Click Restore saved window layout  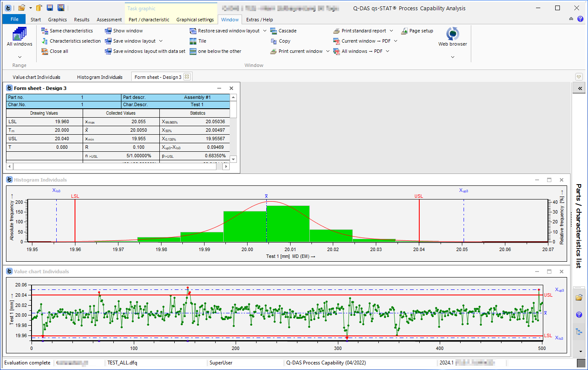pos(225,31)
